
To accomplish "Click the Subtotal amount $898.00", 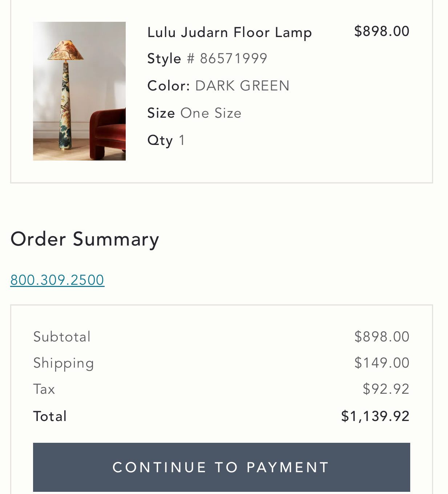I will pos(382,337).
